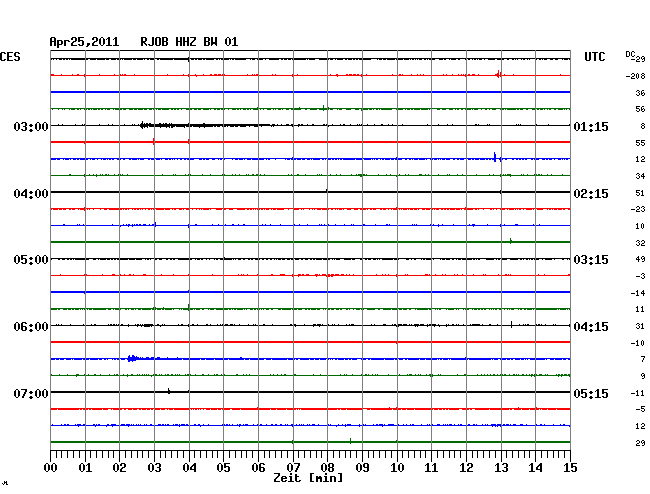Click the blue spike near minute 13
Screen dimensions: 650x494
(495, 157)
